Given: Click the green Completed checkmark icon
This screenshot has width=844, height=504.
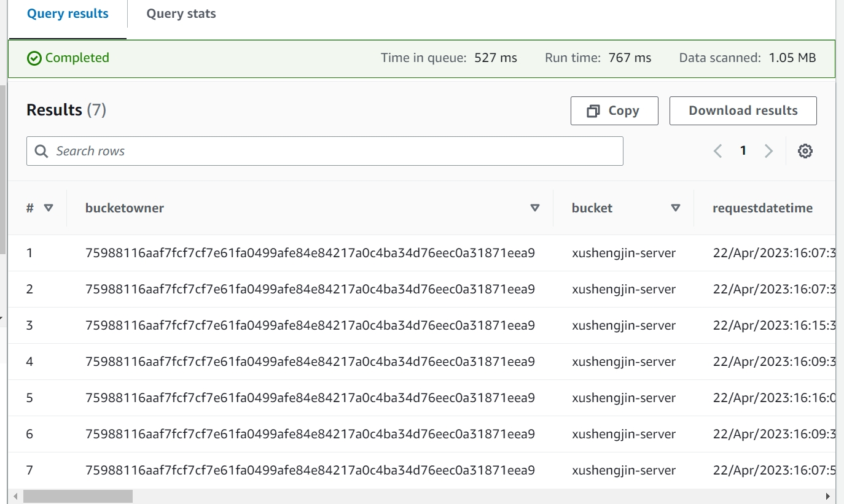Looking at the screenshot, I should click(34, 58).
